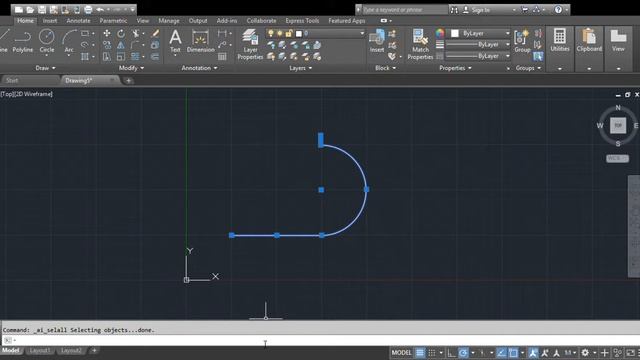
Task: Open the Express Tools ribbon tab
Action: click(302, 21)
